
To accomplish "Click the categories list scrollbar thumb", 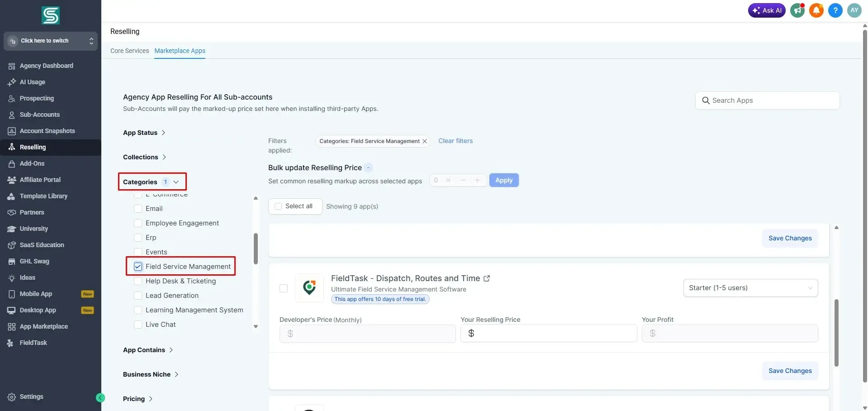I will pyautogui.click(x=256, y=249).
